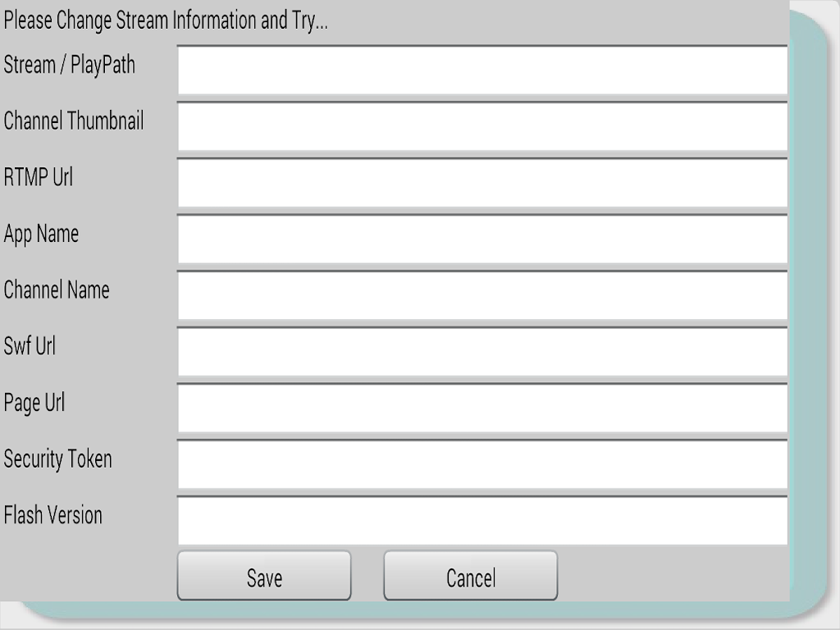Select the Swf Url input field
The height and width of the screenshot is (630, 840).
pyautogui.click(x=482, y=352)
